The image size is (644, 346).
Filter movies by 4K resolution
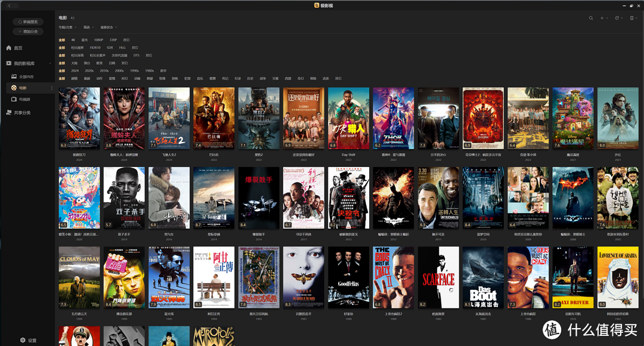click(73, 40)
